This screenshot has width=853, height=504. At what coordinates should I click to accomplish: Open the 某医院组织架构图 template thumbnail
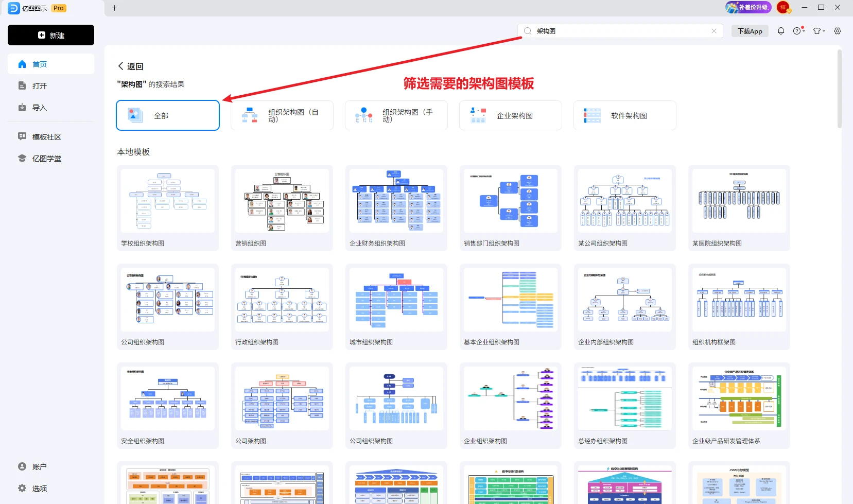point(739,201)
